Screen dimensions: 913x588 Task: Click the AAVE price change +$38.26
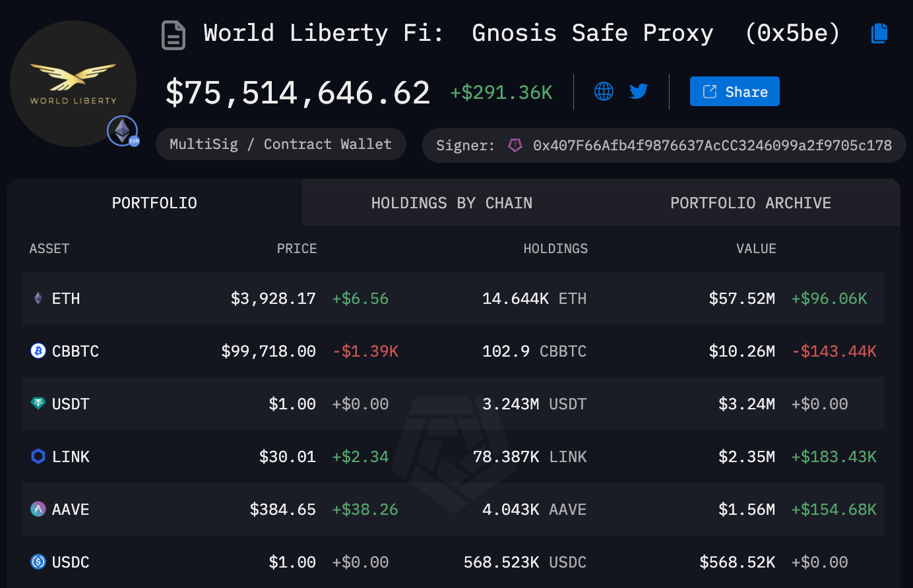[x=365, y=510]
